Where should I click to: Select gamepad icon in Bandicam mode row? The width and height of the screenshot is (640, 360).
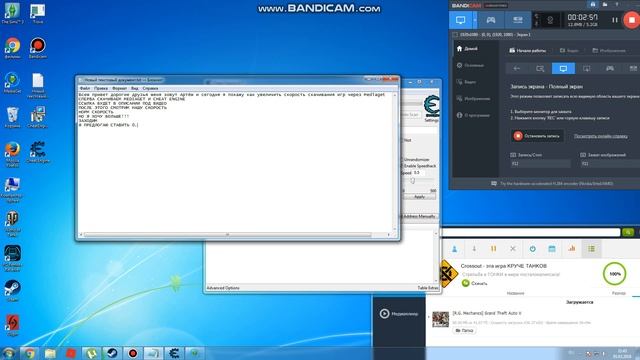click(610, 68)
